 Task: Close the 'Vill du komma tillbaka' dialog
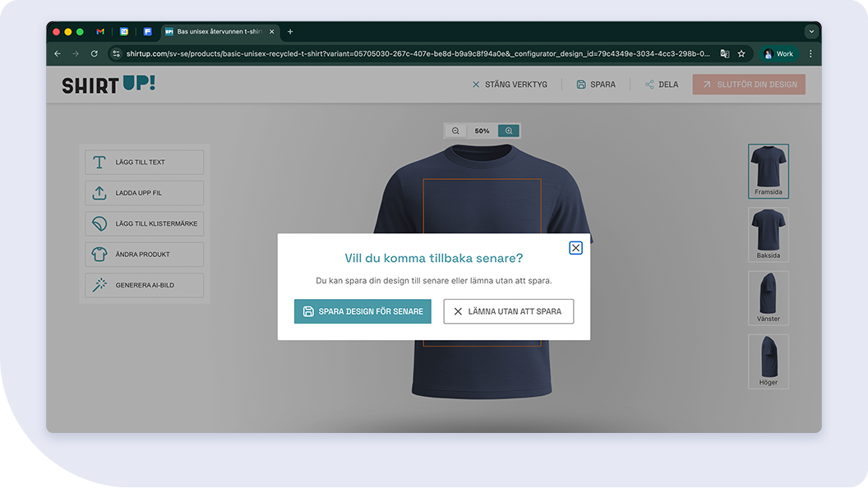[x=575, y=248]
